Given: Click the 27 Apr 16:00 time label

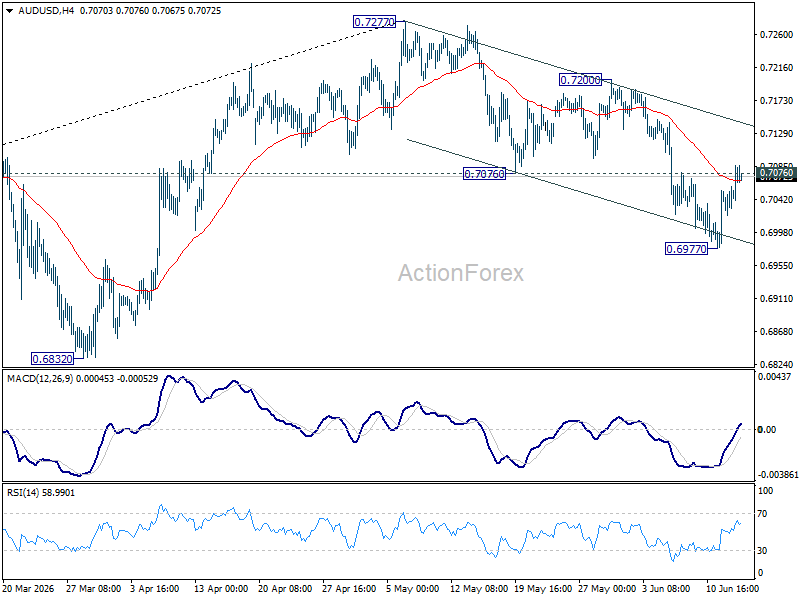Looking at the screenshot, I should click(349, 589).
